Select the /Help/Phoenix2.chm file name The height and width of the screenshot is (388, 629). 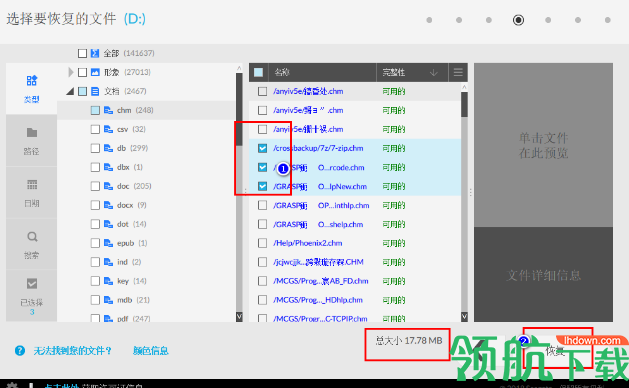(308, 243)
